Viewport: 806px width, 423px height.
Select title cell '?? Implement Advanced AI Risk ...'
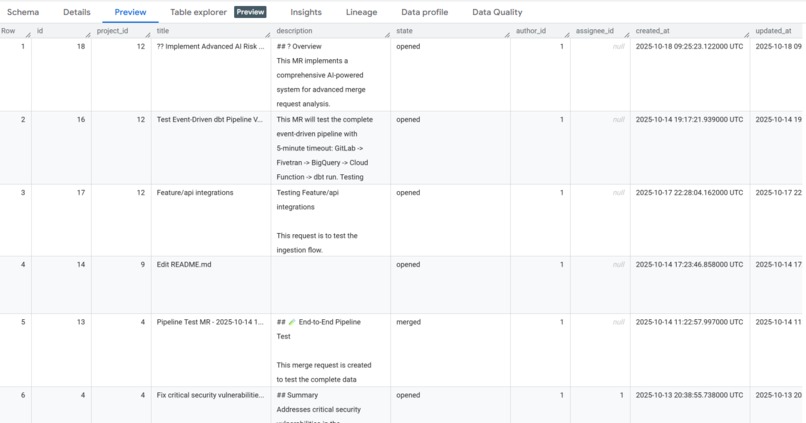click(x=210, y=46)
